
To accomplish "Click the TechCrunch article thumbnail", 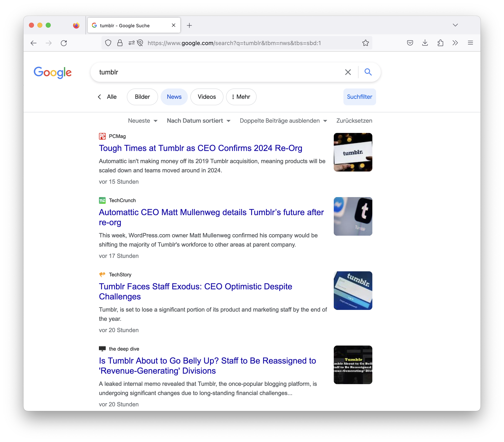I will (x=353, y=216).
